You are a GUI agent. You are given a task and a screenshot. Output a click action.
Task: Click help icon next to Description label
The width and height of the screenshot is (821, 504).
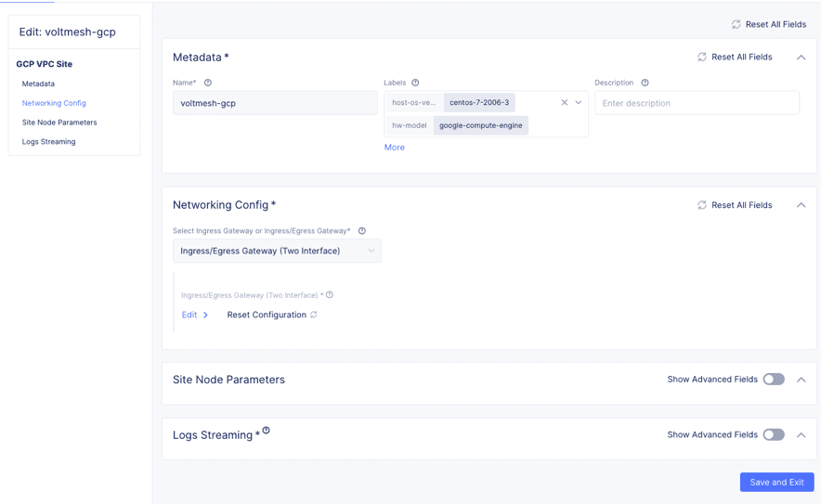pyautogui.click(x=645, y=83)
